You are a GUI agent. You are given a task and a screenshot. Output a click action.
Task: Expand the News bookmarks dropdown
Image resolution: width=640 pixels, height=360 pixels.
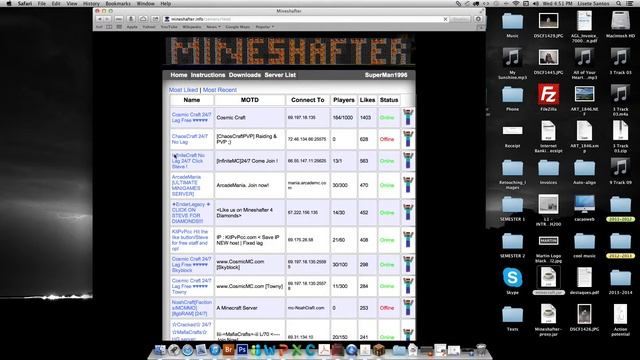[x=213, y=27]
